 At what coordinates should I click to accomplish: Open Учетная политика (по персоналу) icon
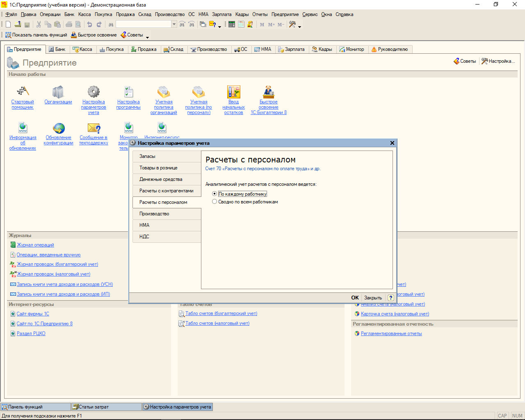199,91
